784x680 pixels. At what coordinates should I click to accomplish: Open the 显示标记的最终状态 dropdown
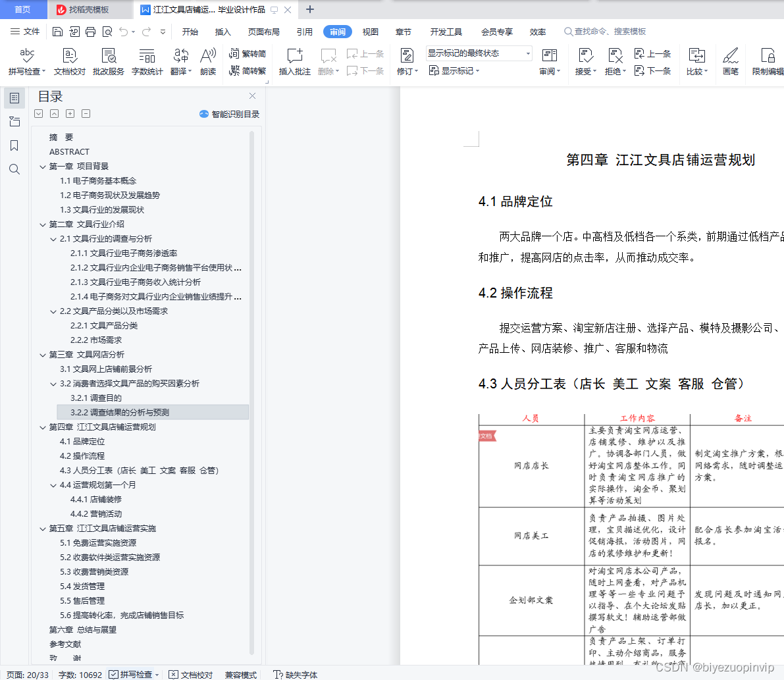(479, 53)
